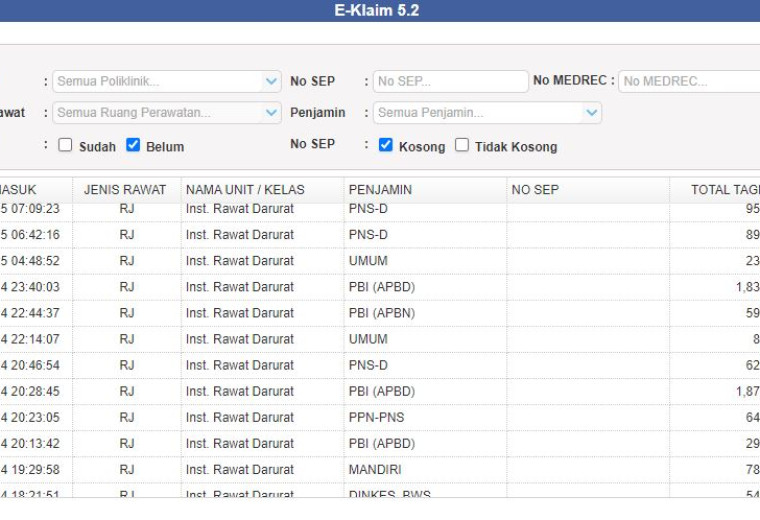This screenshot has height=520, width=760.
Task: Enable the Tidak Kosong checkbox
Action: 462,145
